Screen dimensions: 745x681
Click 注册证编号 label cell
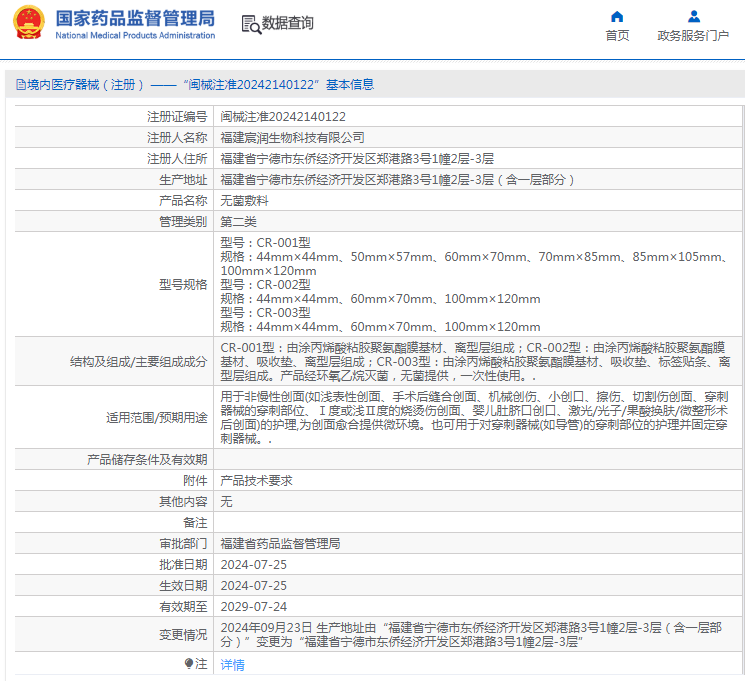(177, 116)
